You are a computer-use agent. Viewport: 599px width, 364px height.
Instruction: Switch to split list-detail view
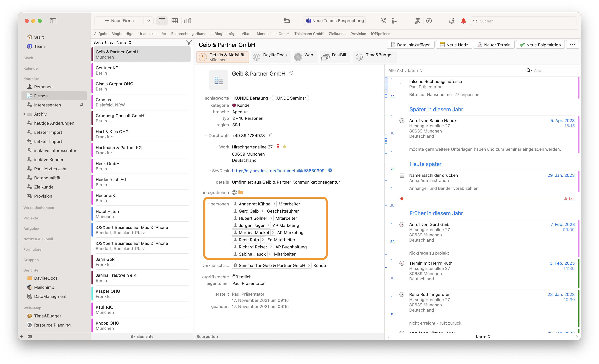[x=162, y=21]
